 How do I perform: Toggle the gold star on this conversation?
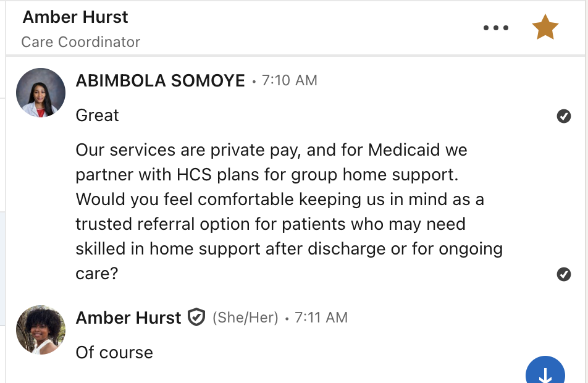point(545,28)
